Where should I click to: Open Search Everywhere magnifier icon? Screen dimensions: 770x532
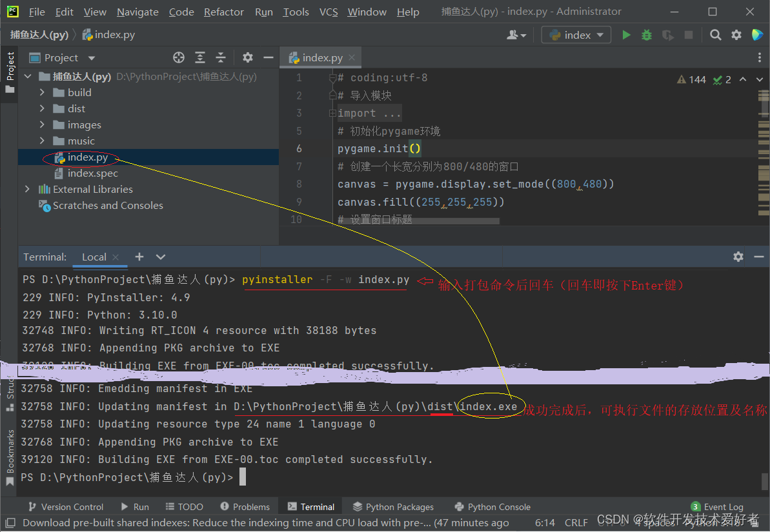[x=715, y=35]
